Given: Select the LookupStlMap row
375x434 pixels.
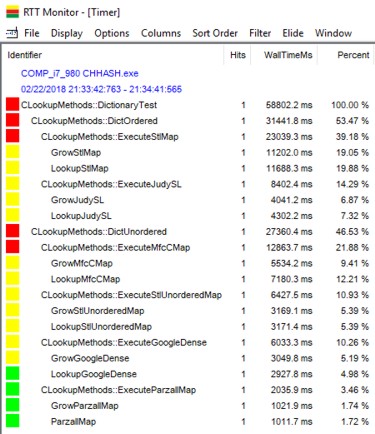Looking at the screenshot, I should [x=188, y=168].
